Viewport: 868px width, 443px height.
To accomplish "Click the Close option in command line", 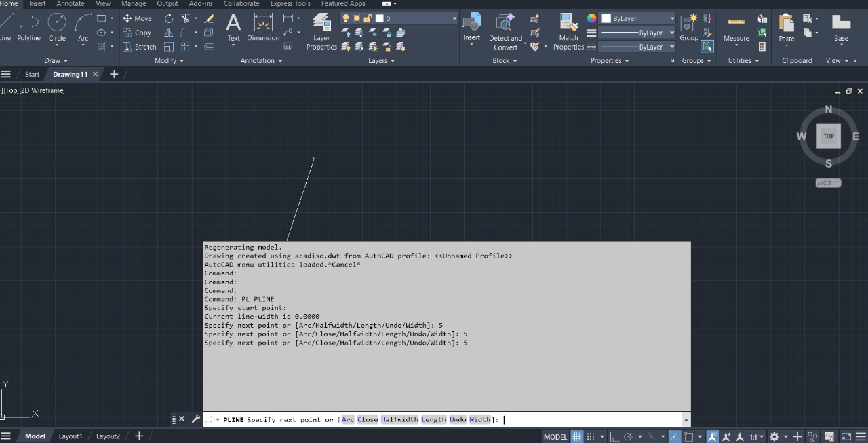I will click(368, 419).
